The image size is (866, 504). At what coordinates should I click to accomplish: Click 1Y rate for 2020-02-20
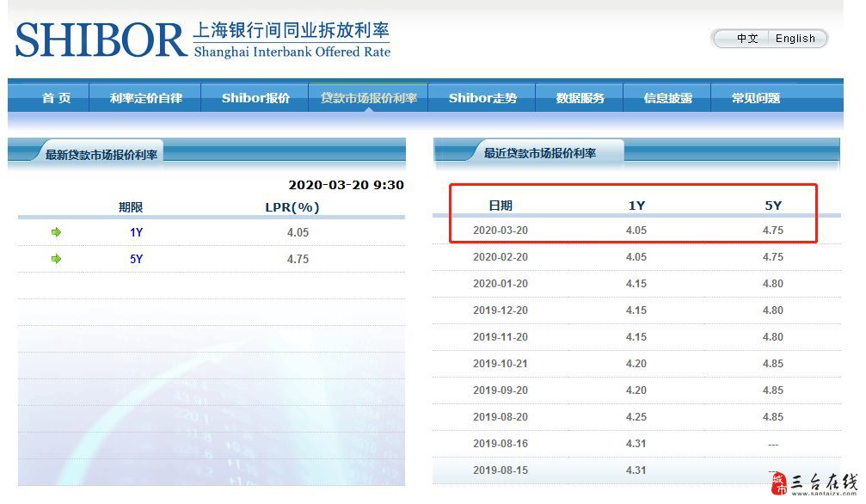(x=636, y=257)
